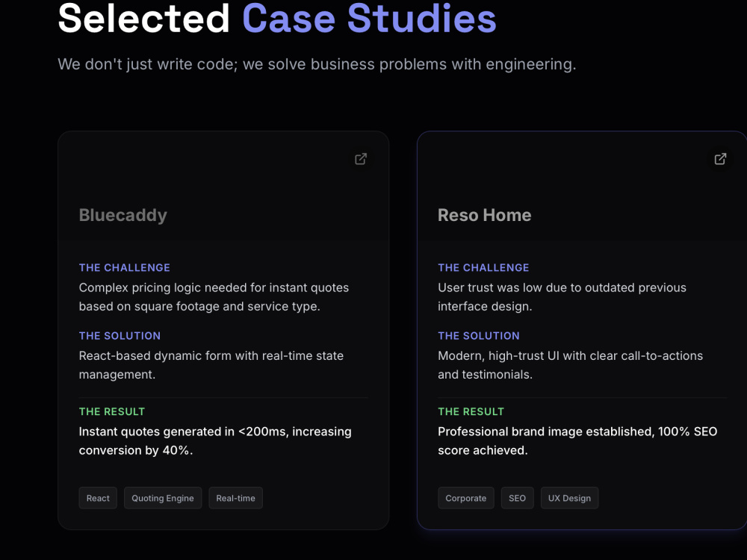Screen dimensions: 747x560
Task: Click the 'Selected Case Studies' heading
Action: coord(277,19)
